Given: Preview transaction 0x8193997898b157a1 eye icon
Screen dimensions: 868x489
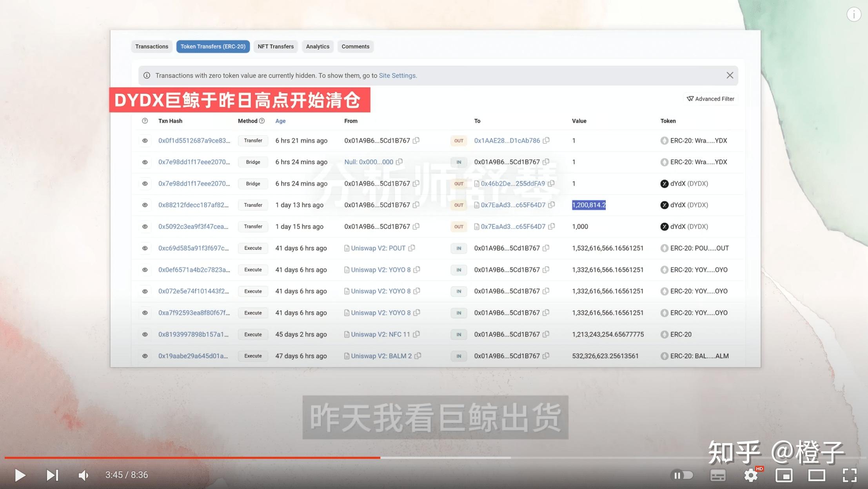Looking at the screenshot, I should (x=145, y=334).
